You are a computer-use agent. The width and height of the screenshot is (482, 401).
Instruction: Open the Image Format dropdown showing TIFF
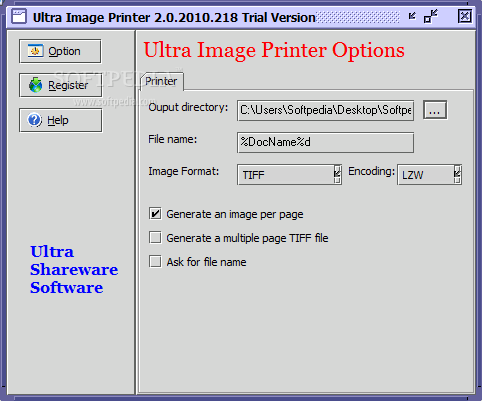289,174
